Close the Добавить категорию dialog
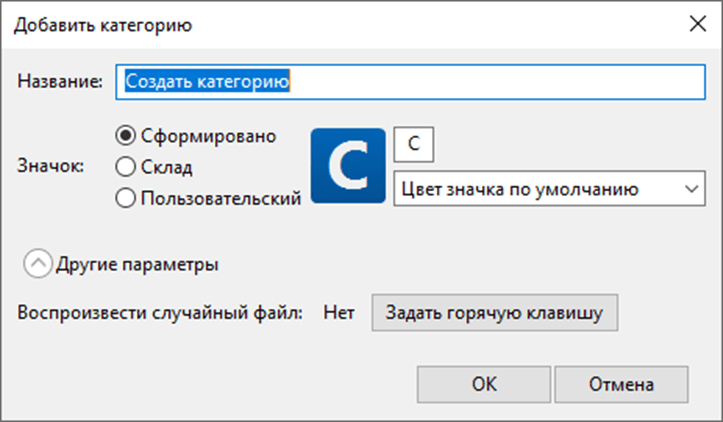The height and width of the screenshot is (422, 723). [698, 24]
